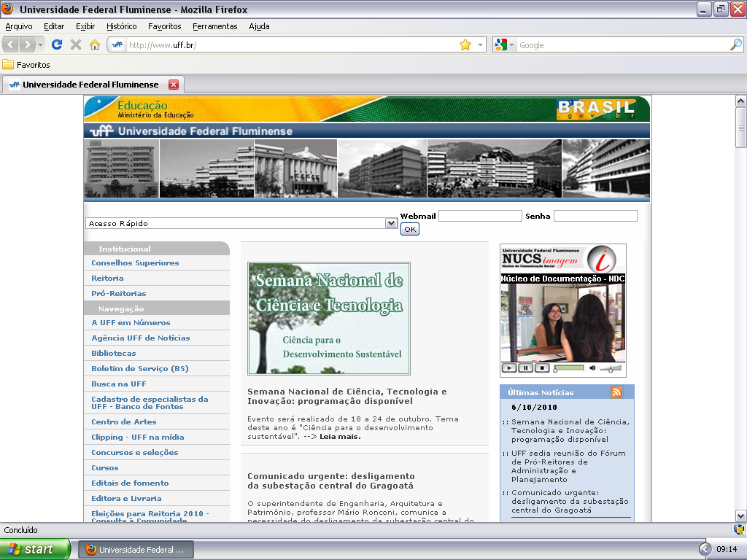Expand the address bar history dropdown
The image size is (747, 560).
point(480,44)
